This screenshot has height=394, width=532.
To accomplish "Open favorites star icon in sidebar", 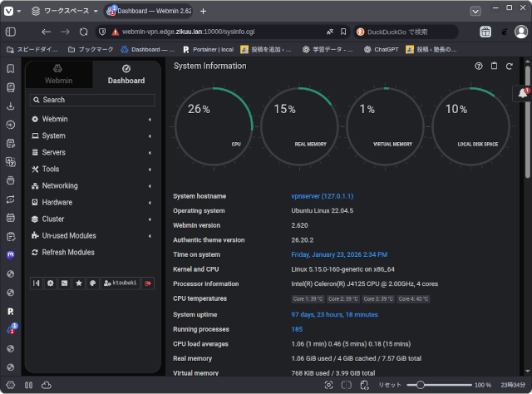I will pos(79,283).
